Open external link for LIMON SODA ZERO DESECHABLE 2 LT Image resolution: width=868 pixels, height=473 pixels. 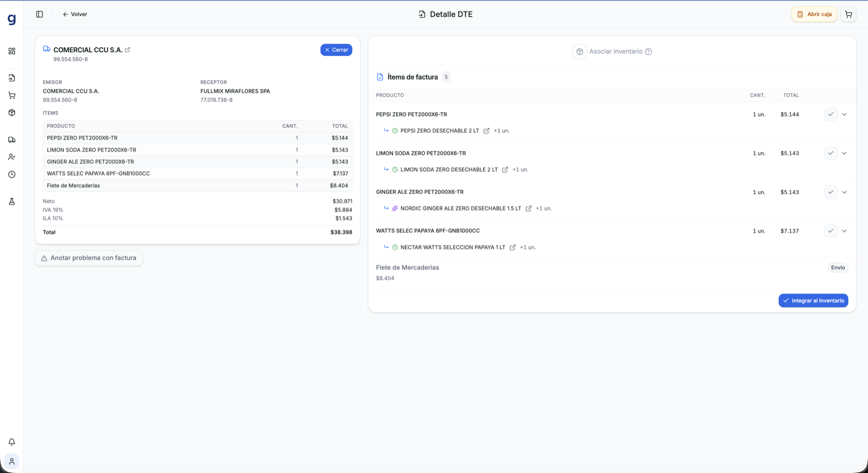[x=505, y=170]
